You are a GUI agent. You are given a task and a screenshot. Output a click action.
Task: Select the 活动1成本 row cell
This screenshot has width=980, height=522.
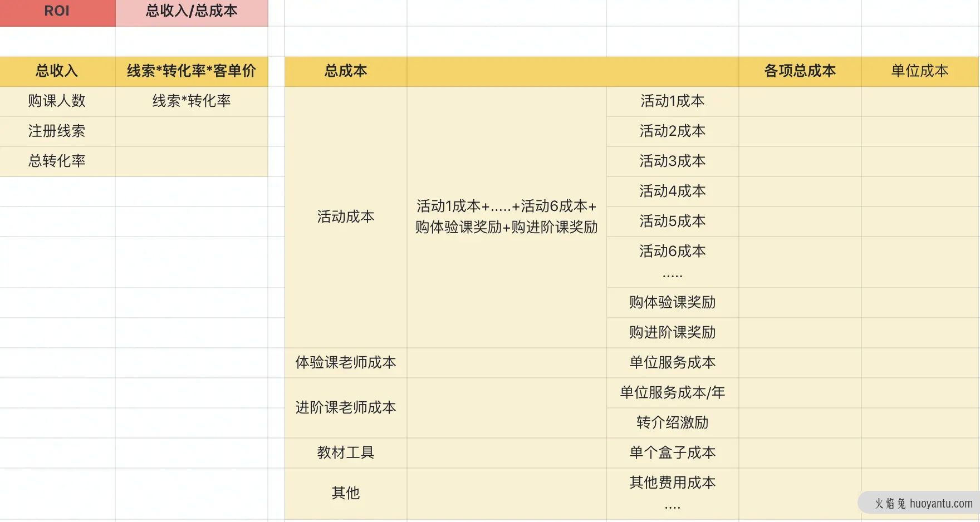673,101
